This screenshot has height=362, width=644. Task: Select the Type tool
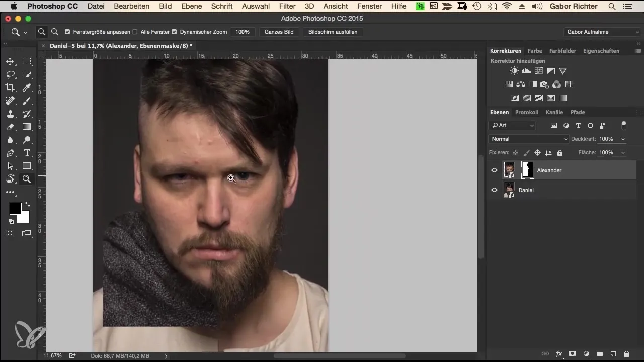tap(27, 153)
